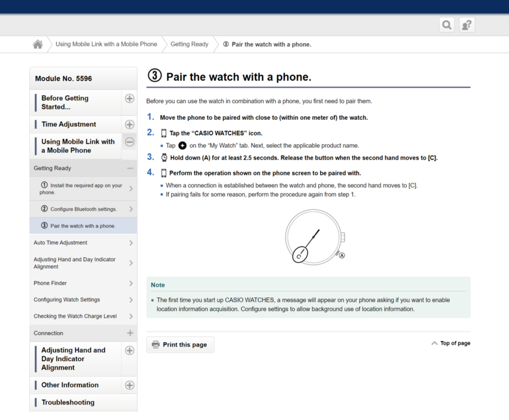The image size is (509, 420).
Task: Open Install the required app step
Action: tap(83, 189)
